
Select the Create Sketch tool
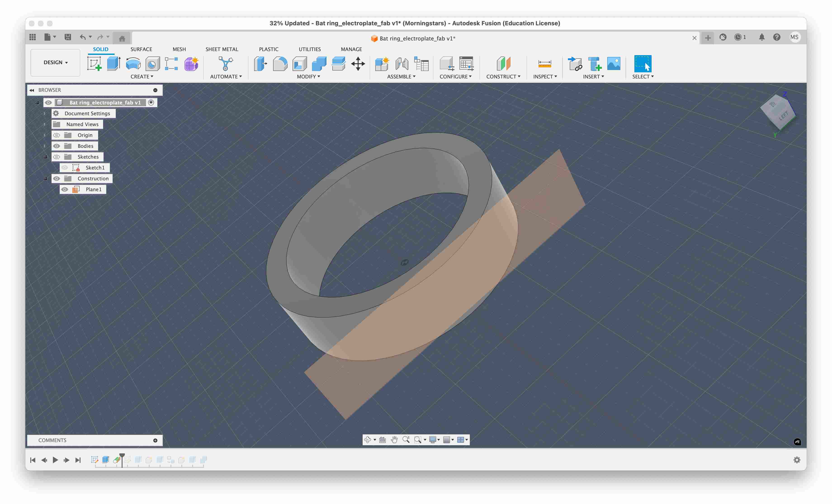pos(94,64)
